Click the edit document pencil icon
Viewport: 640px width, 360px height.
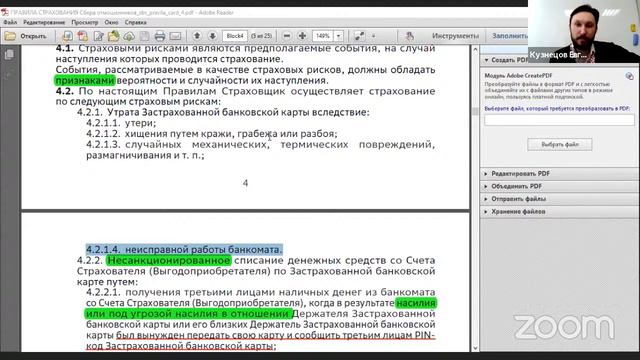click(98, 36)
